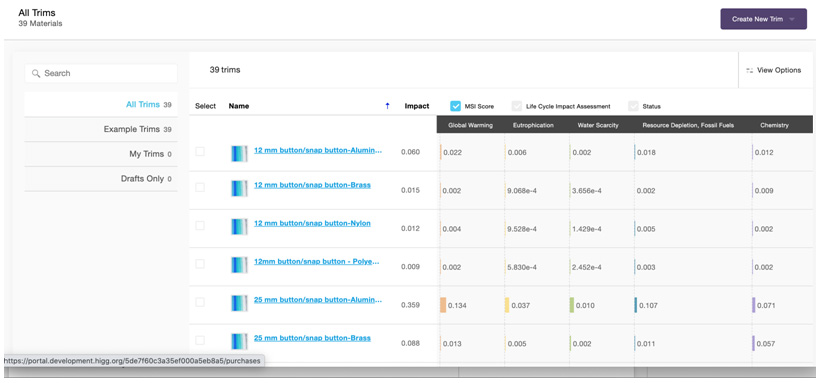Select checkbox for 12 mm button-Brass row
This screenshot has height=383, width=818.
[x=200, y=187]
